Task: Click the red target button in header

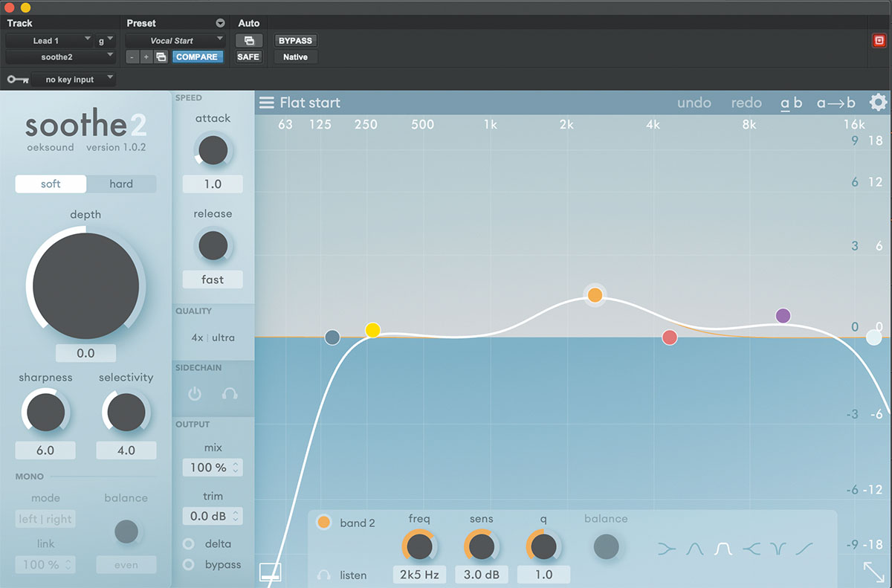Action: (x=879, y=41)
